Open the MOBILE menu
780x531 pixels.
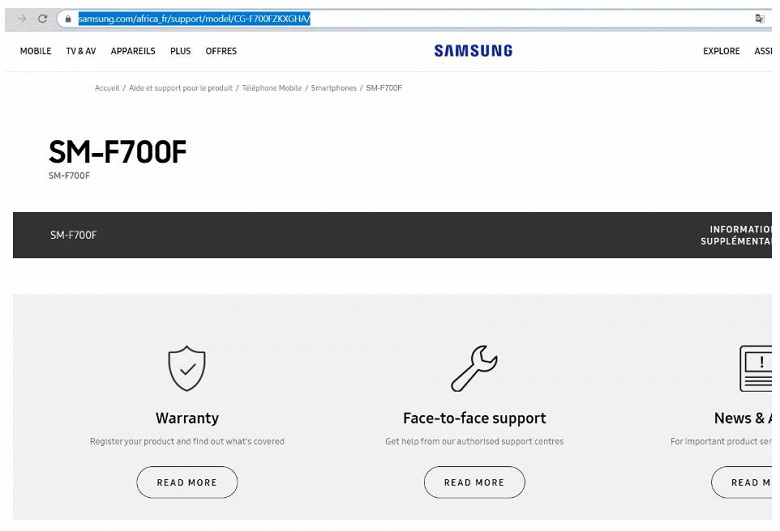(35, 51)
